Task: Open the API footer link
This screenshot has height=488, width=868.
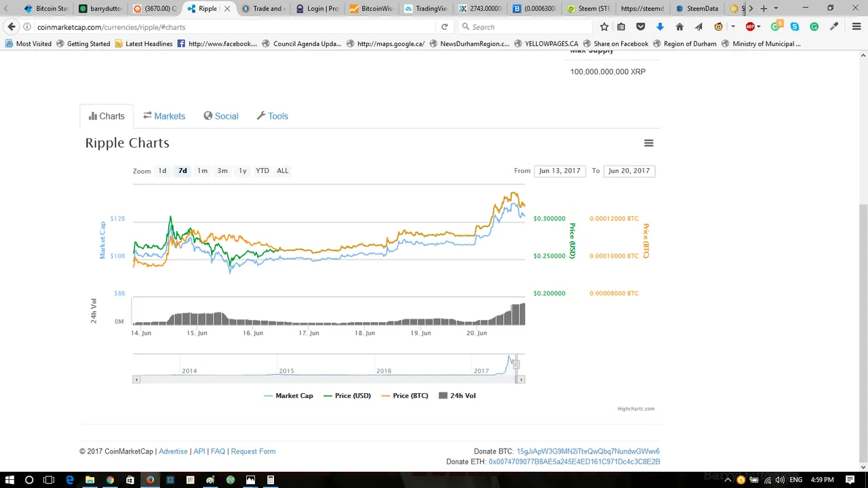Action: [x=199, y=451]
